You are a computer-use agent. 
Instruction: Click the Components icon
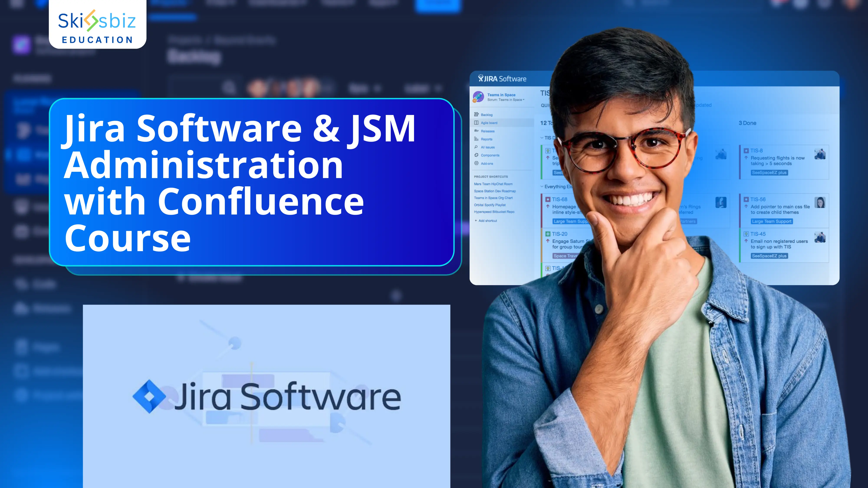(476, 155)
